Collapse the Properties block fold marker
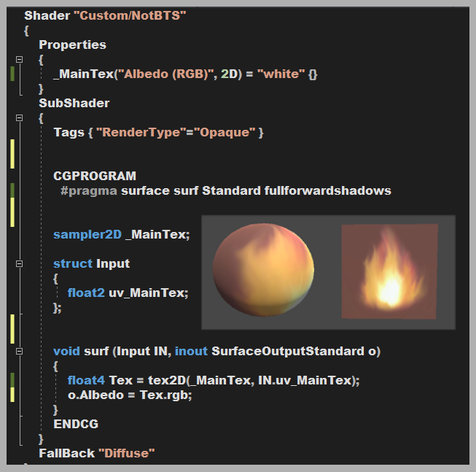 click(19, 59)
